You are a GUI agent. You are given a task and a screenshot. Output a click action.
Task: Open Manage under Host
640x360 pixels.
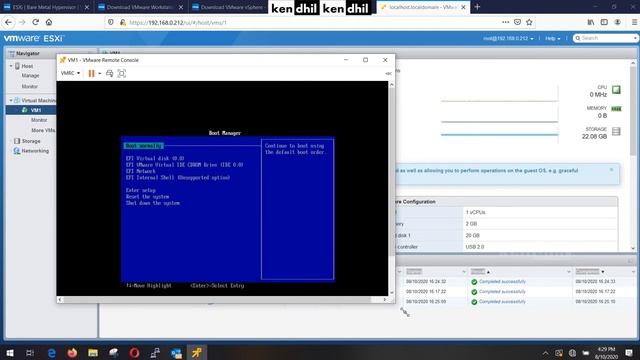click(x=30, y=76)
